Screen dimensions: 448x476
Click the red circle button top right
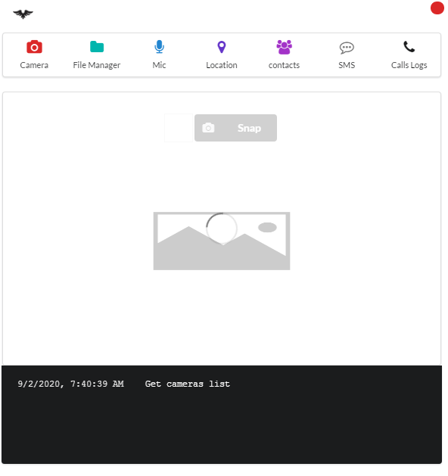pos(437,8)
